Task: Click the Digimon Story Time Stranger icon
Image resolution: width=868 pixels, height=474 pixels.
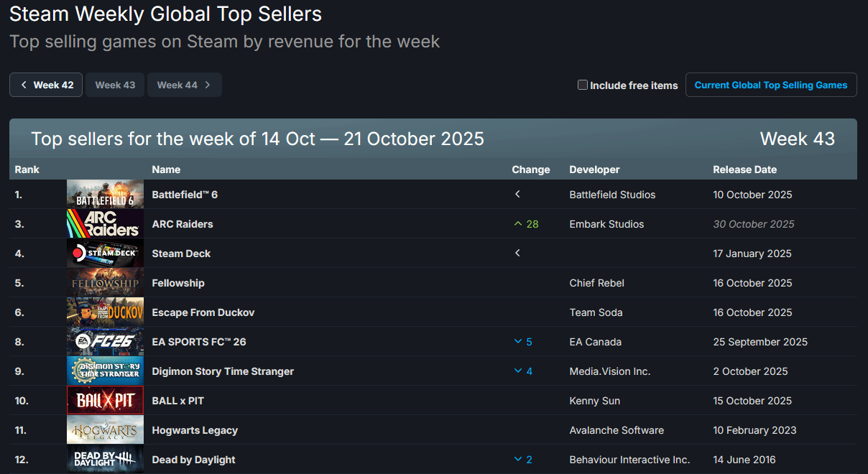Action: (x=105, y=371)
